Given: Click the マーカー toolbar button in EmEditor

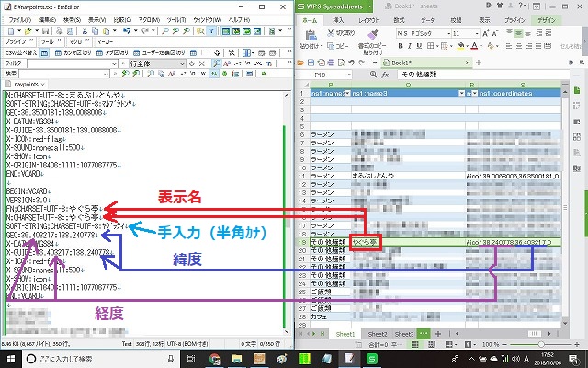Looking at the screenshot, I should pyautogui.click(x=105, y=41).
